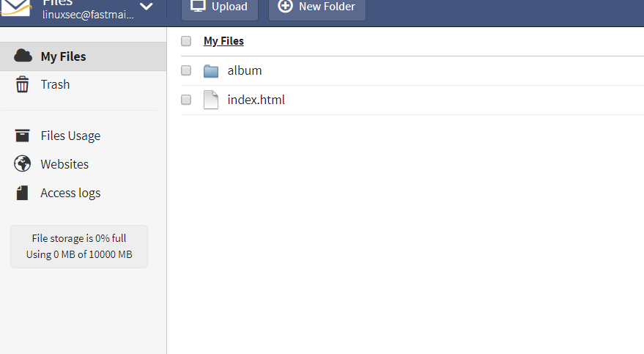Open the linuxsec@fastmai... account menu
The width and height of the screenshot is (644, 354).
click(x=89, y=15)
